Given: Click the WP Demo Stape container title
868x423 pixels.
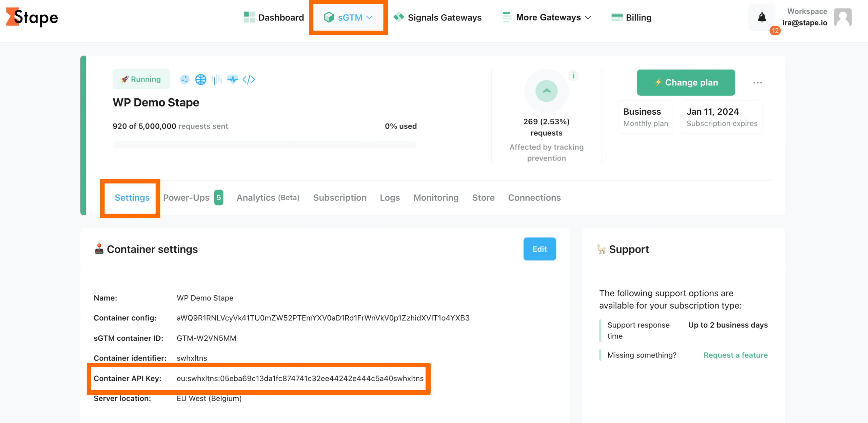Looking at the screenshot, I should (x=156, y=102).
